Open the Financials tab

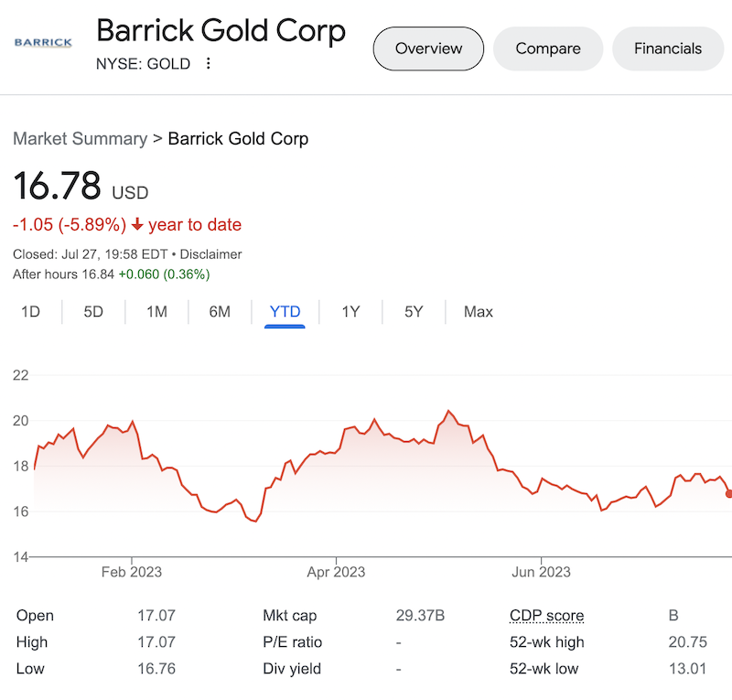pyautogui.click(x=668, y=48)
